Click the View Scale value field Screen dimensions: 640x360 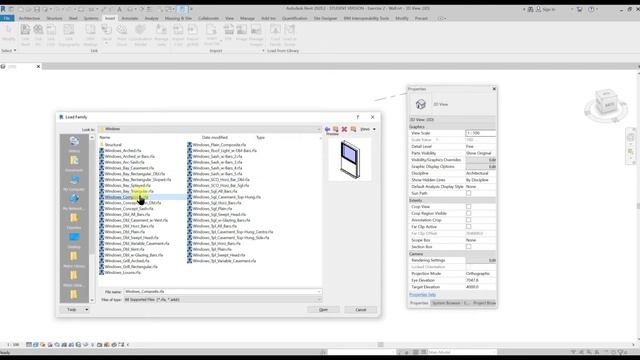pos(481,133)
